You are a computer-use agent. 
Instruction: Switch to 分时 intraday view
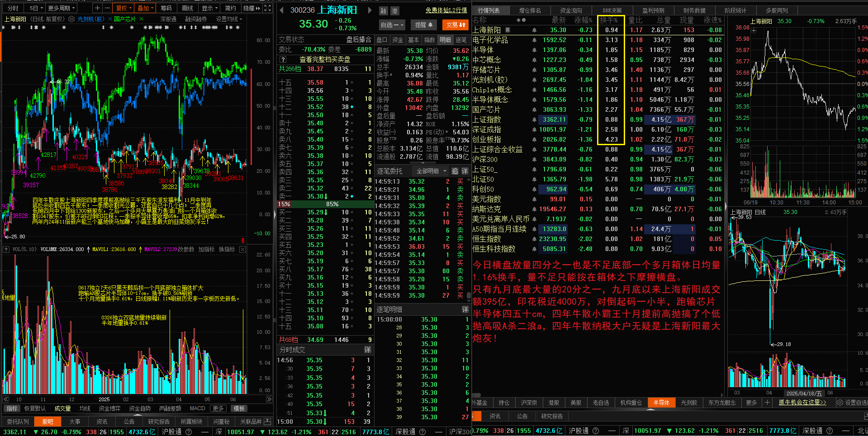(13, 8)
